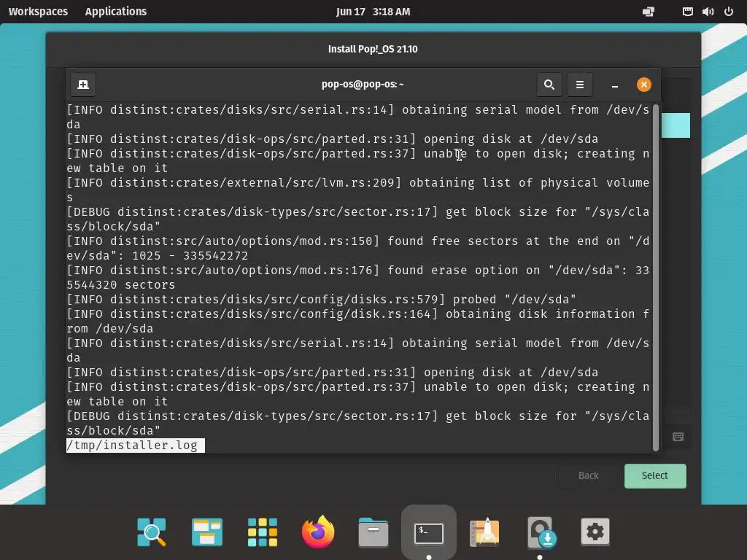Click log line mentioning lvm.rs:209

coord(357,190)
